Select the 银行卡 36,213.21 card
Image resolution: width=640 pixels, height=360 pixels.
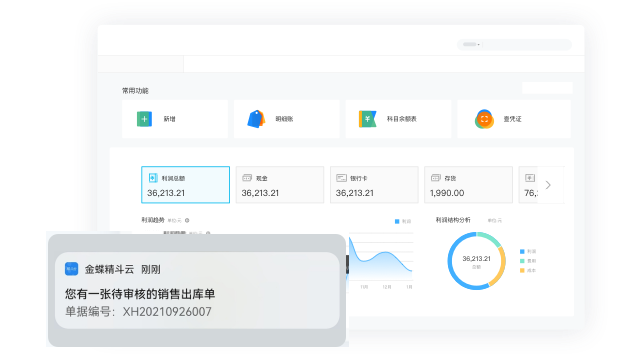[374, 184]
